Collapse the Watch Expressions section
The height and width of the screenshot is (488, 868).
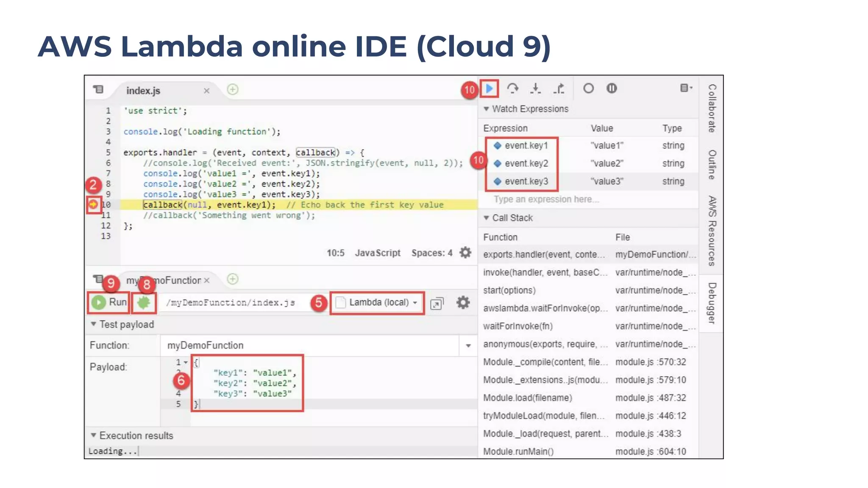(x=487, y=109)
